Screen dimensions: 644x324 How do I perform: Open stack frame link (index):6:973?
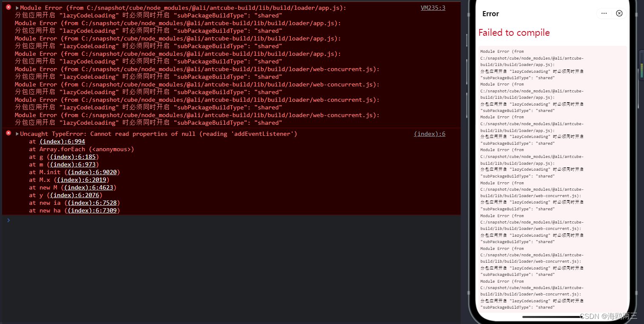tap(73, 164)
